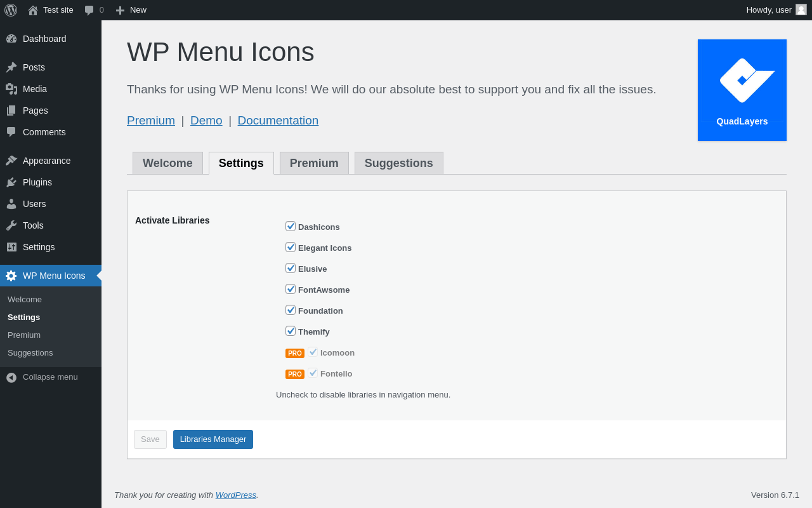Click the Icomoon PRO checkbox
This screenshot has height=508, width=812.
(313, 352)
